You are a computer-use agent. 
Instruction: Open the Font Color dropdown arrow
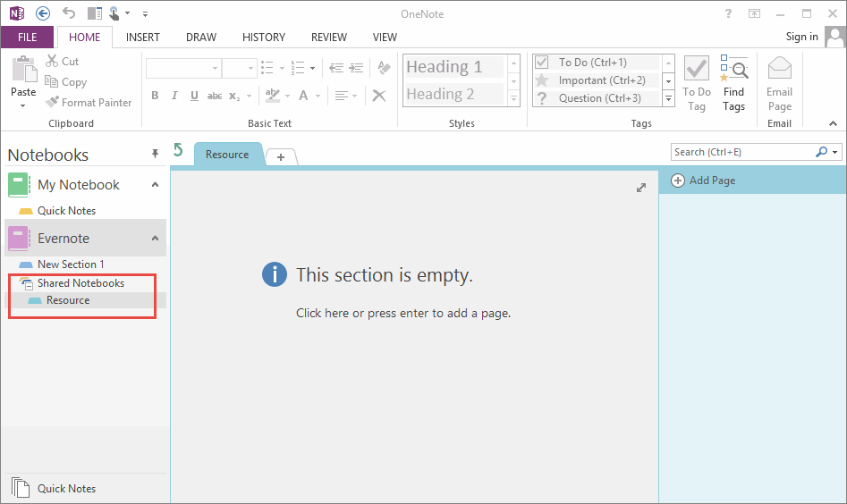(318, 96)
